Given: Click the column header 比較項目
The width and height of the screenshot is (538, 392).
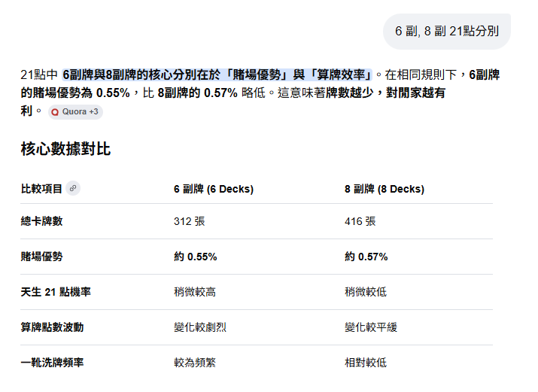Looking at the screenshot, I should 41,189.
